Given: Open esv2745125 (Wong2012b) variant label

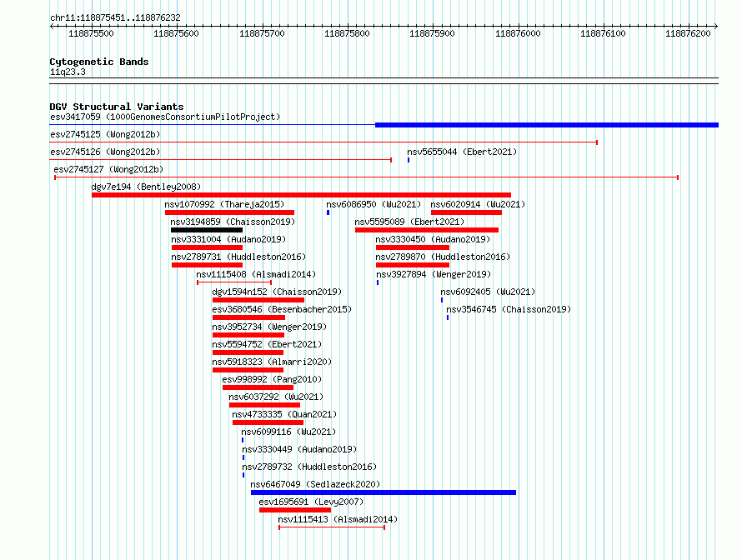Looking at the screenshot, I should pos(105,134).
